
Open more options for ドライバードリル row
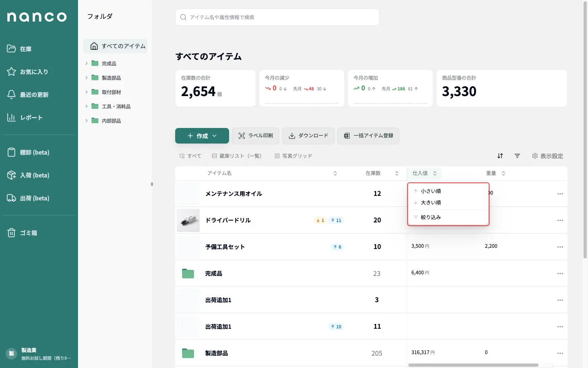(560, 220)
